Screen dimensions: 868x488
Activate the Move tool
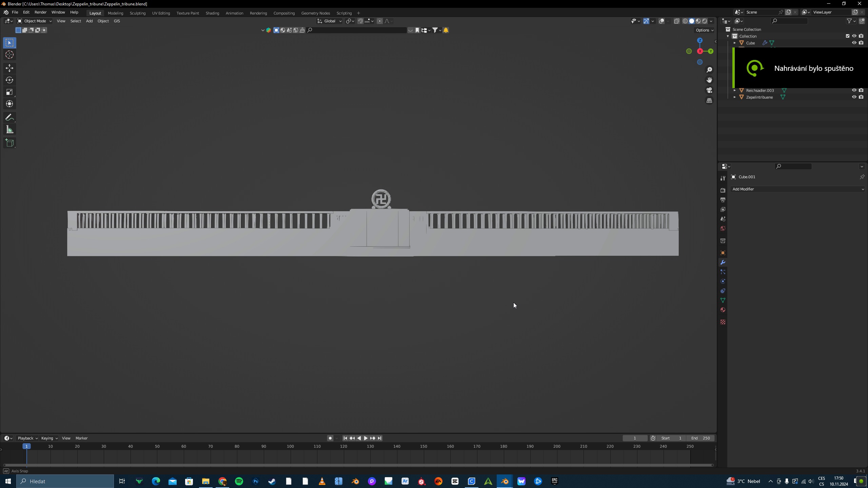[9, 68]
